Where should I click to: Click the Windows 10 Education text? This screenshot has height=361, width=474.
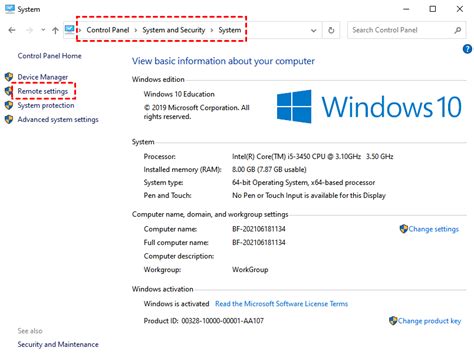pyautogui.click(x=179, y=94)
